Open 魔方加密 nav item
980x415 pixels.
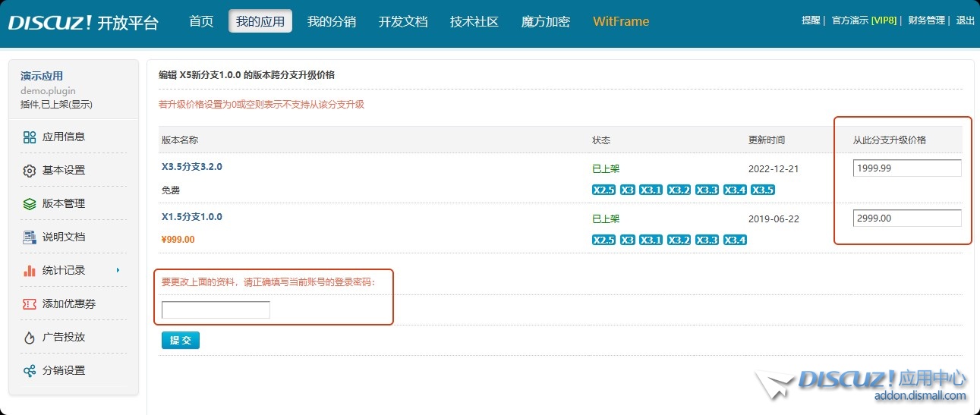point(546,21)
